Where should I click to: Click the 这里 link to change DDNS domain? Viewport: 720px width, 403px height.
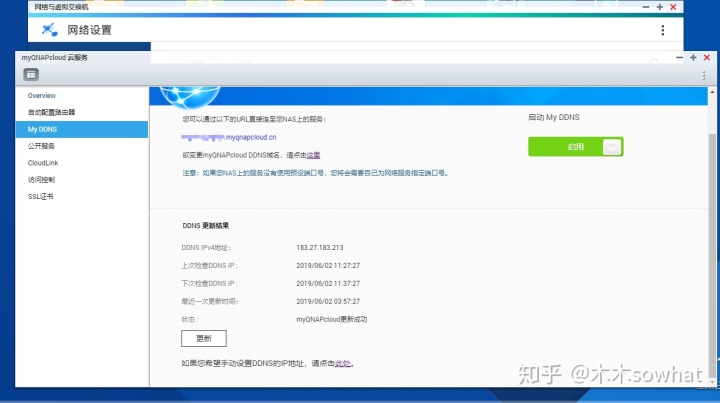point(313,155)
